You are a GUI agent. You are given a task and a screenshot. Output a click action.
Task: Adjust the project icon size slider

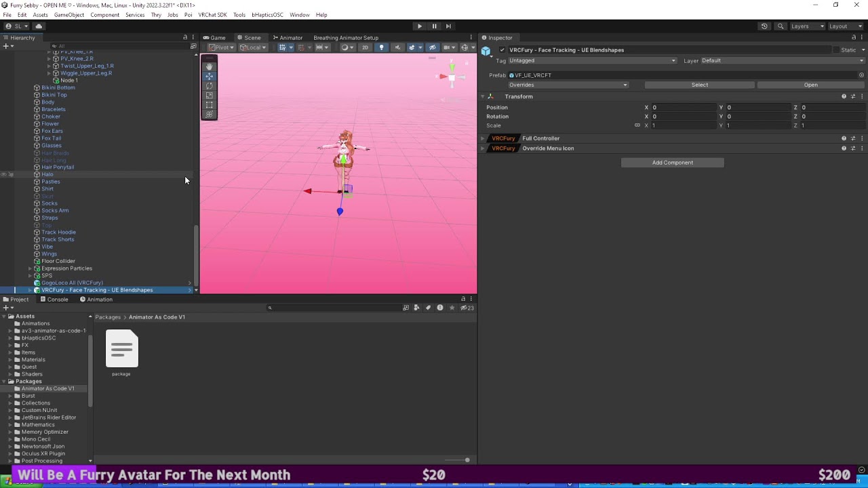pyautogui.click(x=467, y=460)
